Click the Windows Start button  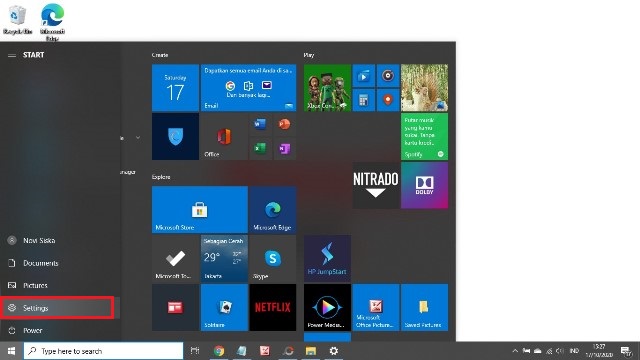(11, 351)
